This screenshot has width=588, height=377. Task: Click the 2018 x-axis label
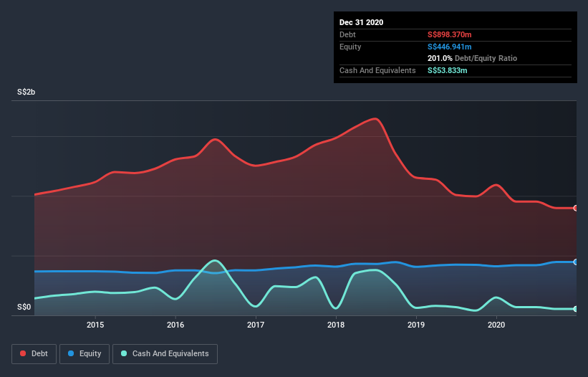tap(336, 325)
